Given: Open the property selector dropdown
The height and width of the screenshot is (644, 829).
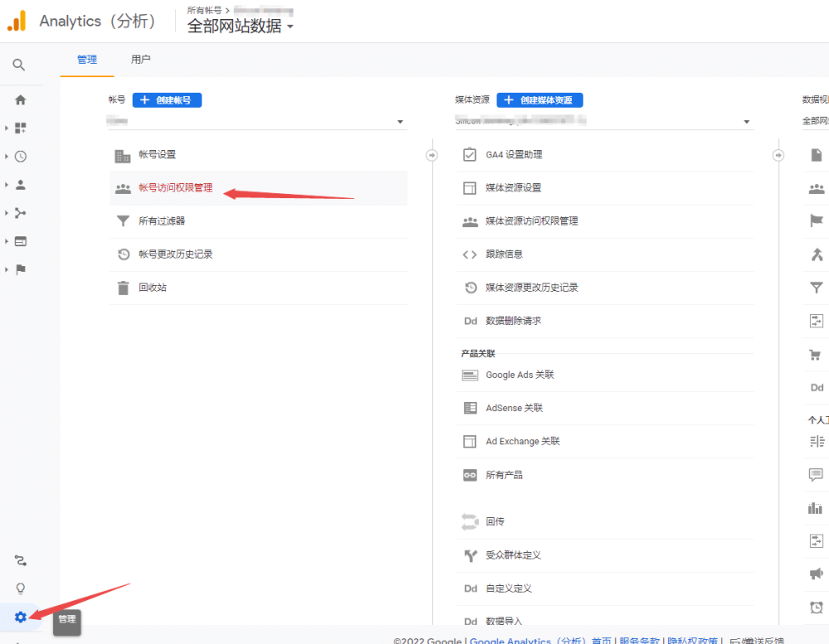Looking at the screenshot, I should point(604,122).
